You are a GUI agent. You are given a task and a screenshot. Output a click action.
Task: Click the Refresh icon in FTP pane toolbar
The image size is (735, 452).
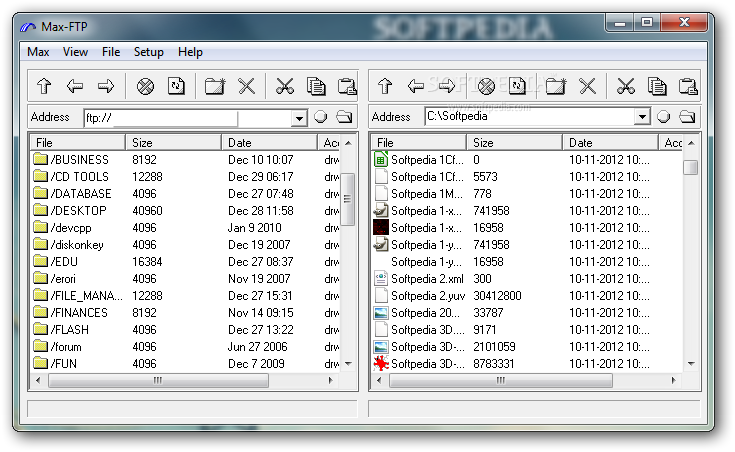click(176, 86)
